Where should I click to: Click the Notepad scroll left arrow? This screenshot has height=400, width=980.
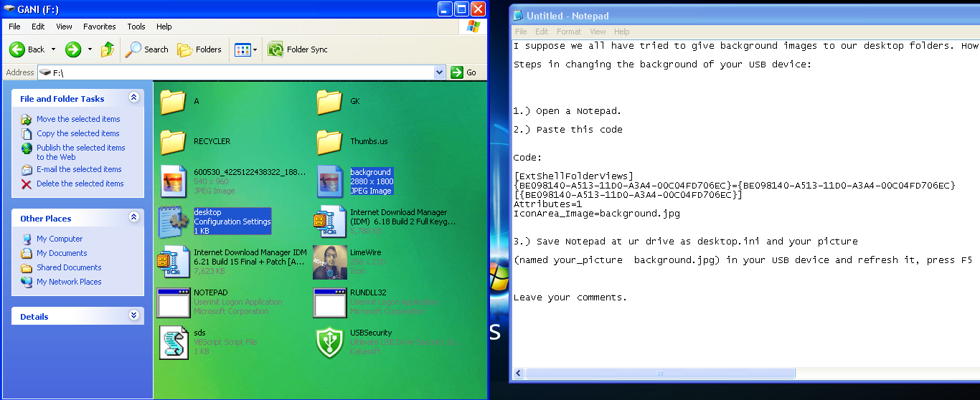[518, 373]
